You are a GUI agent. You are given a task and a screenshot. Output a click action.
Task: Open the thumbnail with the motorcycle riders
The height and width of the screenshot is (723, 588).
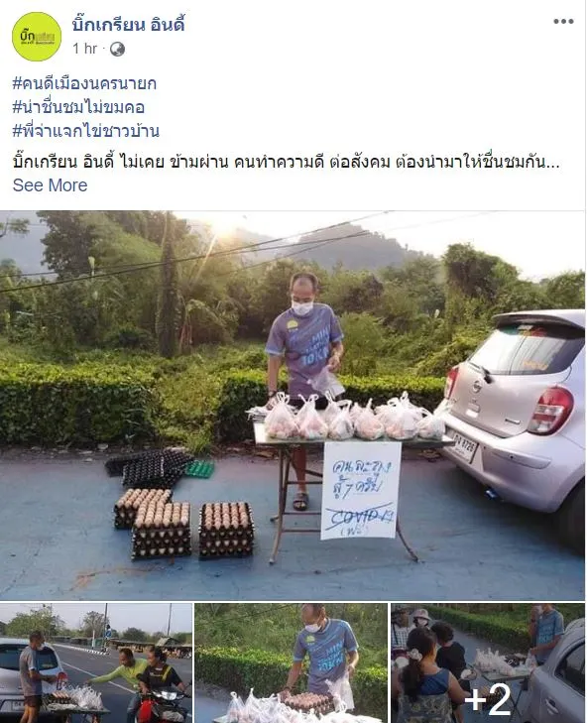pos(96,663)
